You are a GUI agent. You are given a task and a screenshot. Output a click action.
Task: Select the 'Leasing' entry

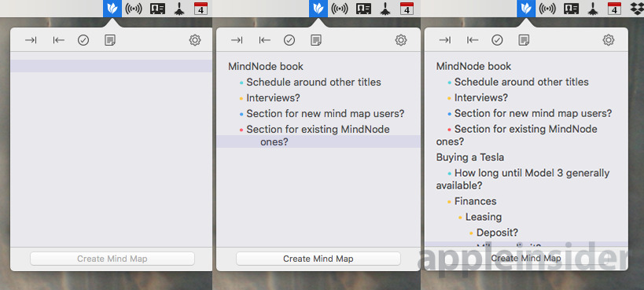[x=484, y=217]
